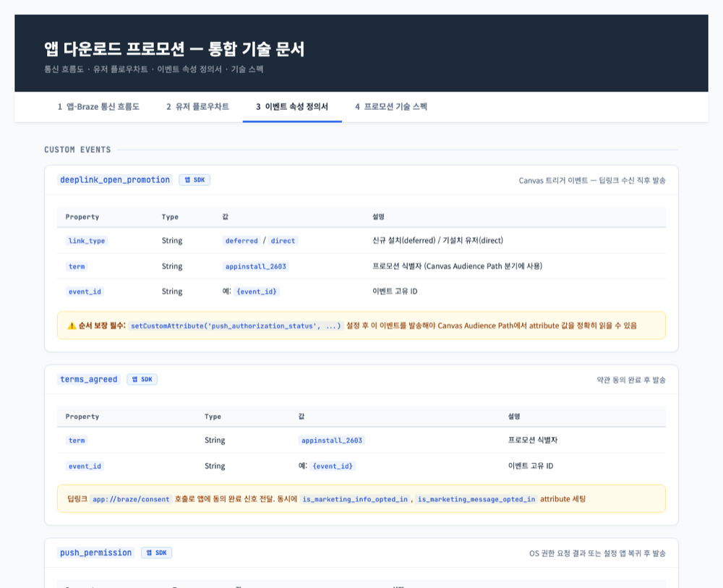Click 프로모션 식별자 (Canvas Audience Path) description
This screenshot has width=723, height=588.
coord(458,266)
